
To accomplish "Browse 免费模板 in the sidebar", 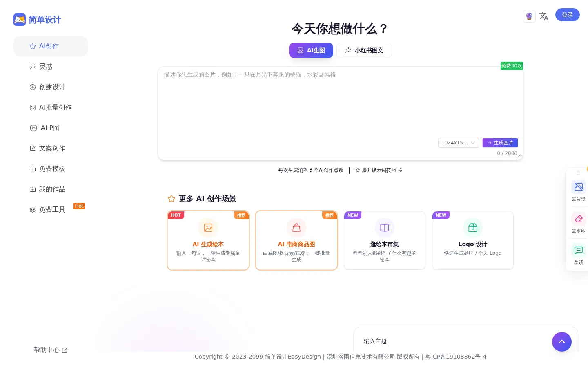I will tap(51, 169).
